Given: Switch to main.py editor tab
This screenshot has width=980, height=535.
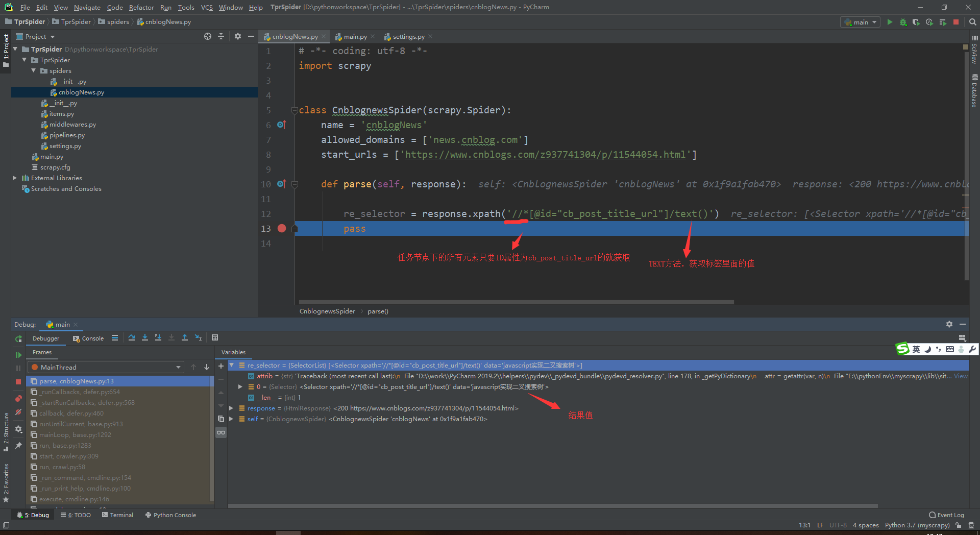Looking at the screenshot, I should point(355,36).
